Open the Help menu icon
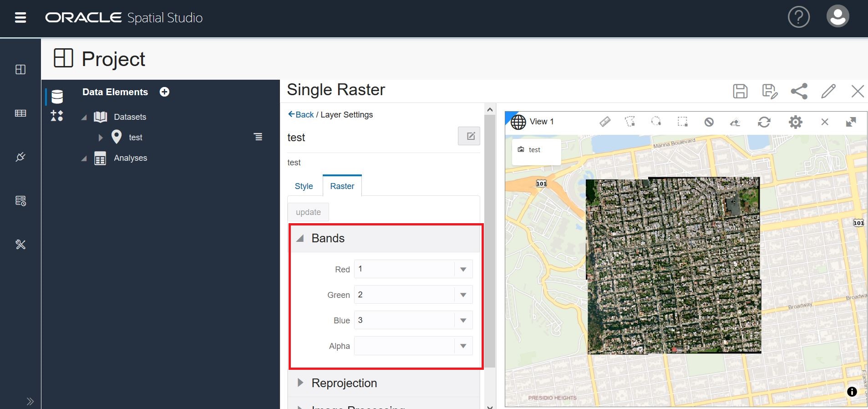This screenshot has height=409, width=868. tap(799, 17)
